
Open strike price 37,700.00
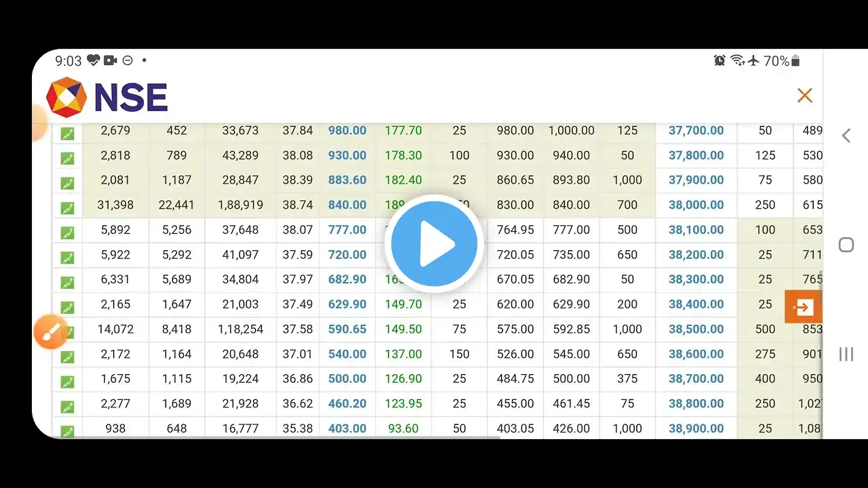coord(696,130)
